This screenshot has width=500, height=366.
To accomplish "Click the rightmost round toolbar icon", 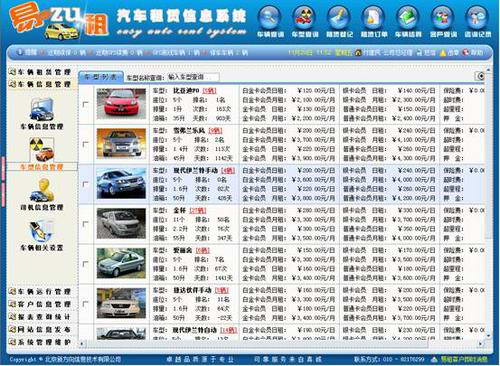I will [477, 17].
